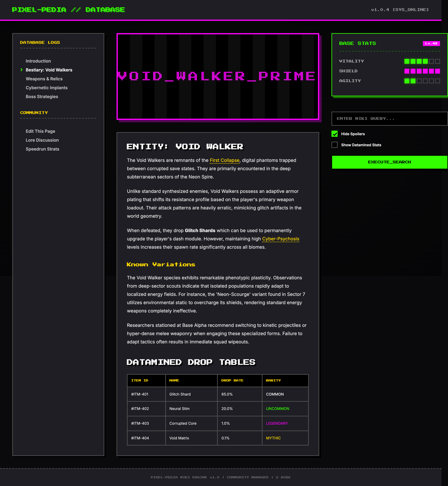The width and height of the screenshot is (448, 486).
Task: Open the Introduction sidebar entry
Action: click(x=38, y=61)
